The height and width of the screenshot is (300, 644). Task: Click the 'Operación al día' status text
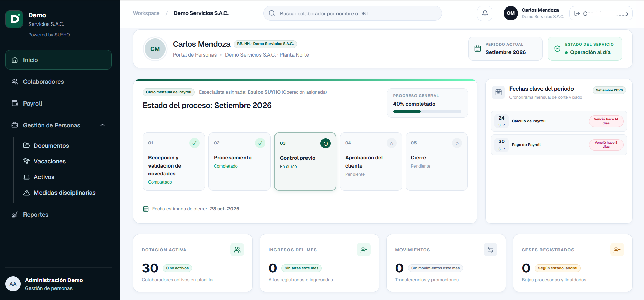590,52
